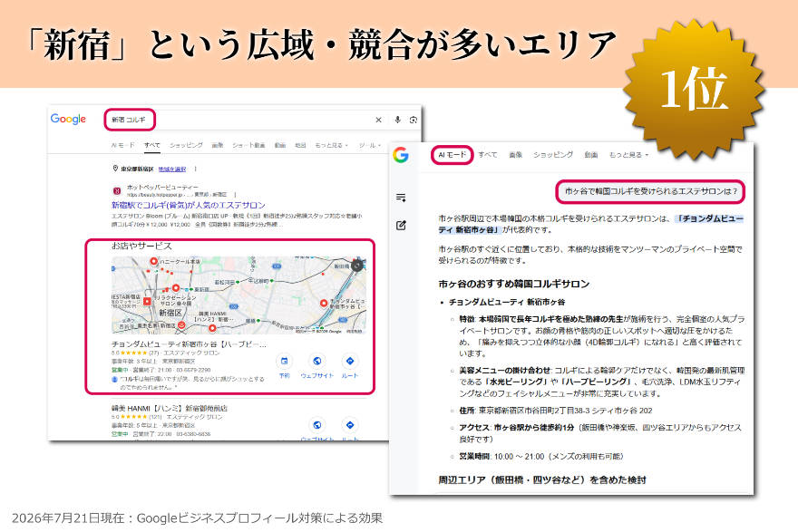Open 画像 tab in the AI mode window

point(516,155)
